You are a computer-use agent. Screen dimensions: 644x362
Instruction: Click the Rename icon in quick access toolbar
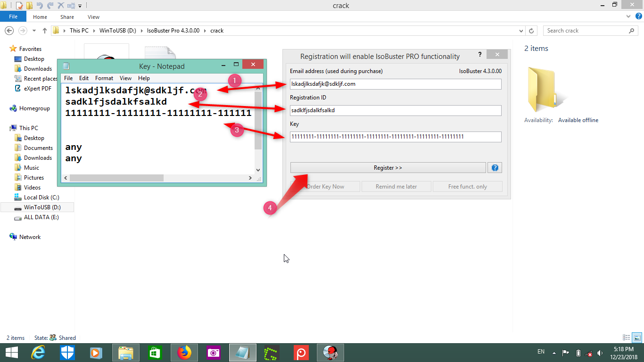71,6
